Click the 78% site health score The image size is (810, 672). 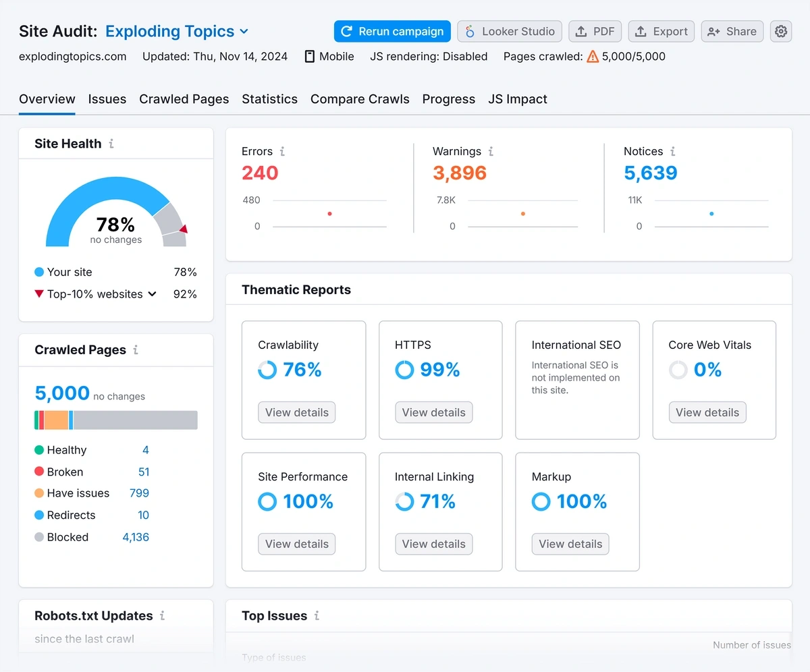click(115, 224)
